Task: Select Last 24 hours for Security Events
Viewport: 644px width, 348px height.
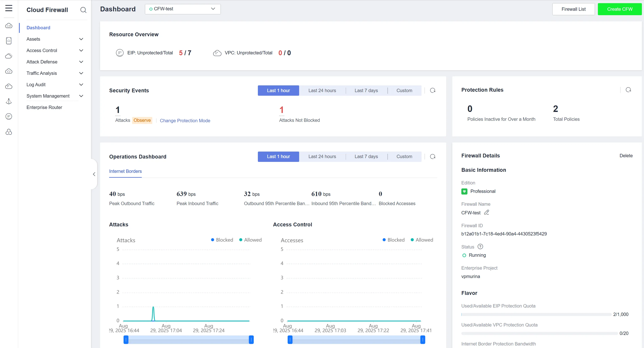Action: pyautogui.click(x=322, y=91)
